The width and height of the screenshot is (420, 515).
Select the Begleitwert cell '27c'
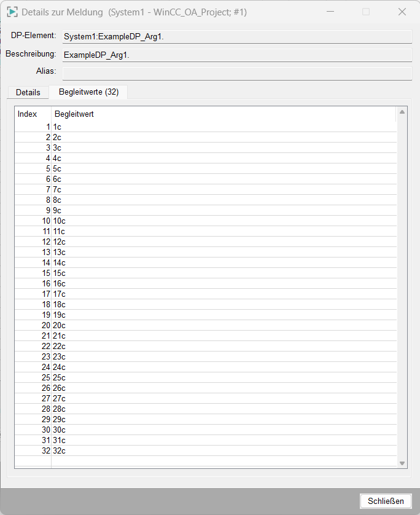pyautogui.click(x=224, y=398)
